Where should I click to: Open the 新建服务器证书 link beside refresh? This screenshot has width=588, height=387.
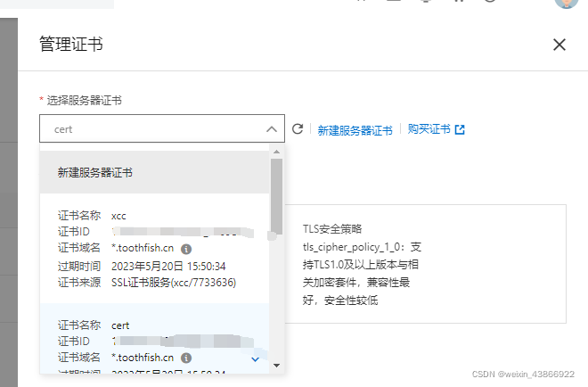coord(355,130)
